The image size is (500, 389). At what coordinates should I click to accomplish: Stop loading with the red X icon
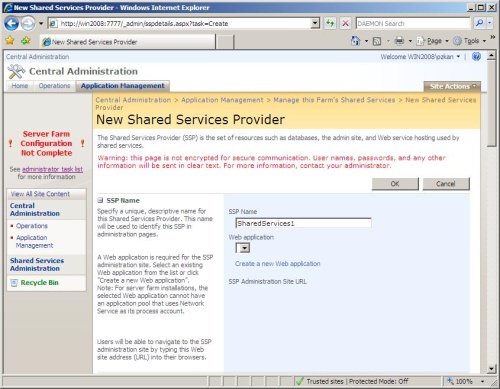[345, 23]
